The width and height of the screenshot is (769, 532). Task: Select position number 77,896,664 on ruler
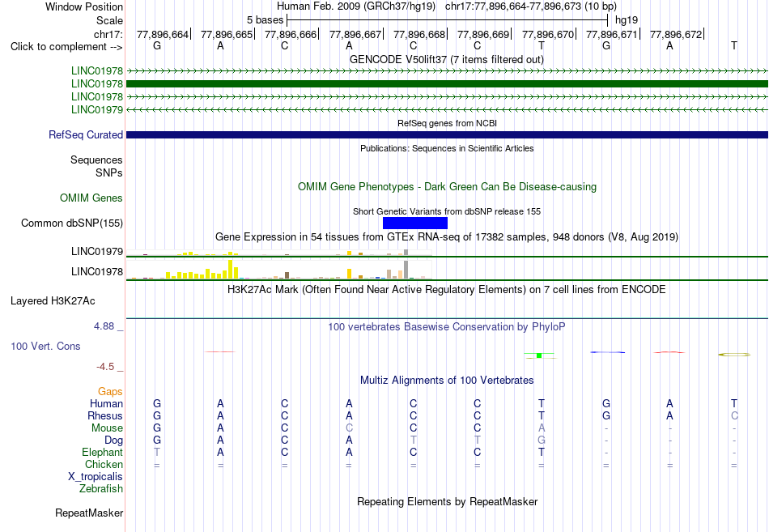(163, 34)
